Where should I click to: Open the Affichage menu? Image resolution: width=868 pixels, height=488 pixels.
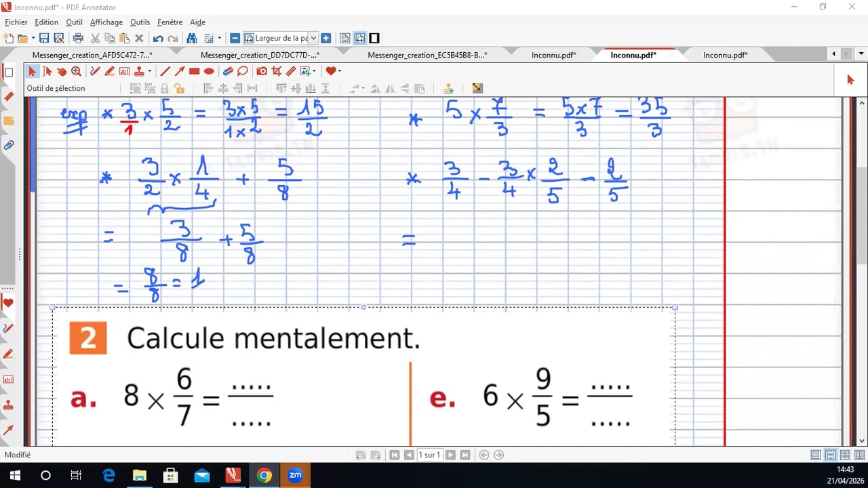pyautogui.click(x=106, y=22)
